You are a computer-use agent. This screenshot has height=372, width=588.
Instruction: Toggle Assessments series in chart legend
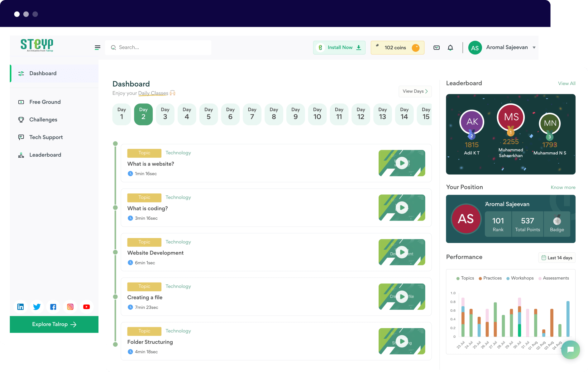[554, 278]
